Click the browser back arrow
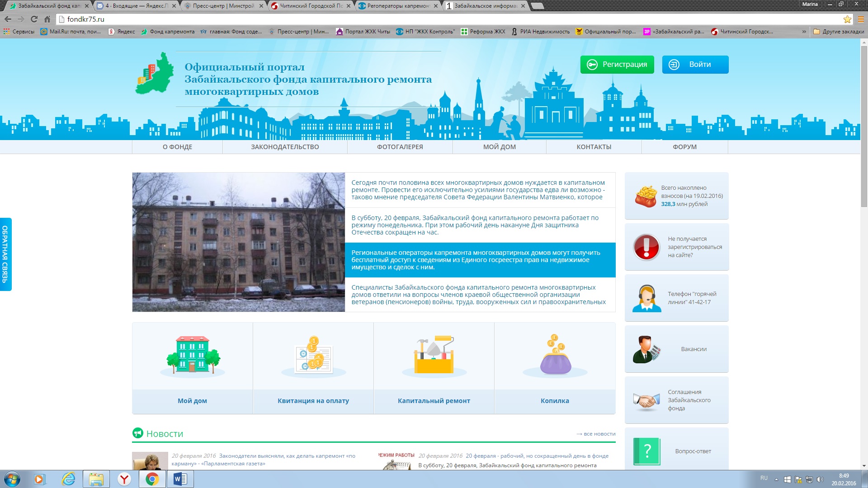This screenshot has width=868, height=488. point(8,19)
